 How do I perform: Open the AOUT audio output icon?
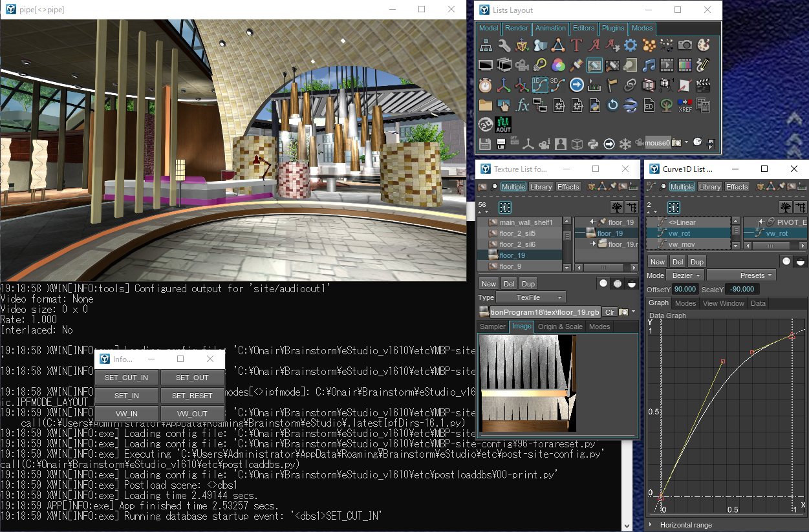point(503,124)
